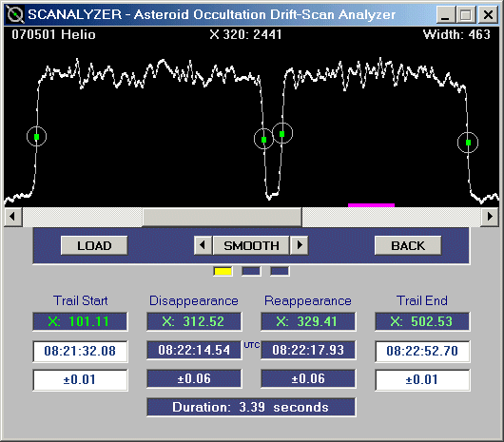The width and height of the screenshot is (504, 442).
Task: Click the right arrow of horizontal scrollbar
Action: [x=490, y=217]
